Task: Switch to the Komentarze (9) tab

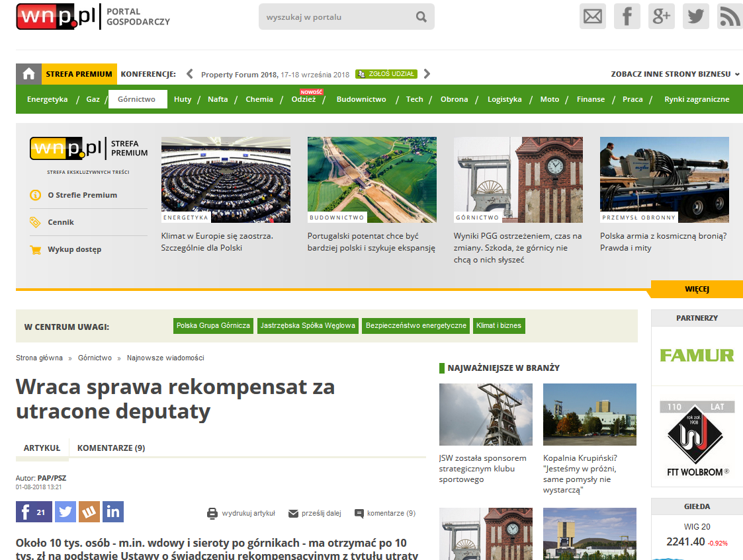Action: [111, 448]
